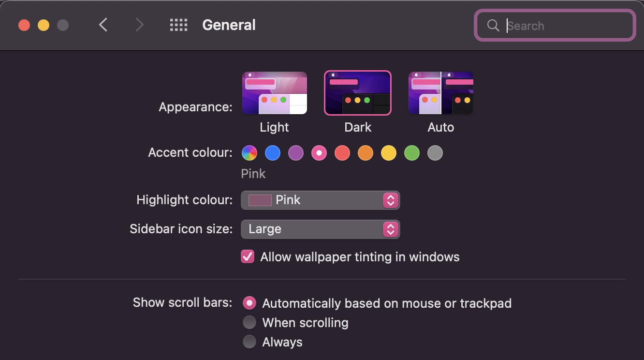This screenshot has width=644, height=360.
Task: Select the Light appearance thumbnail
Action: click(274, 93)
